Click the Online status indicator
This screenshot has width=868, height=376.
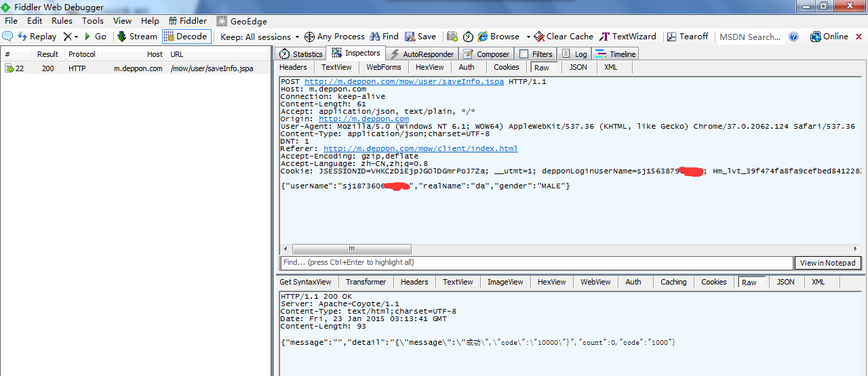tap(829, 37)
